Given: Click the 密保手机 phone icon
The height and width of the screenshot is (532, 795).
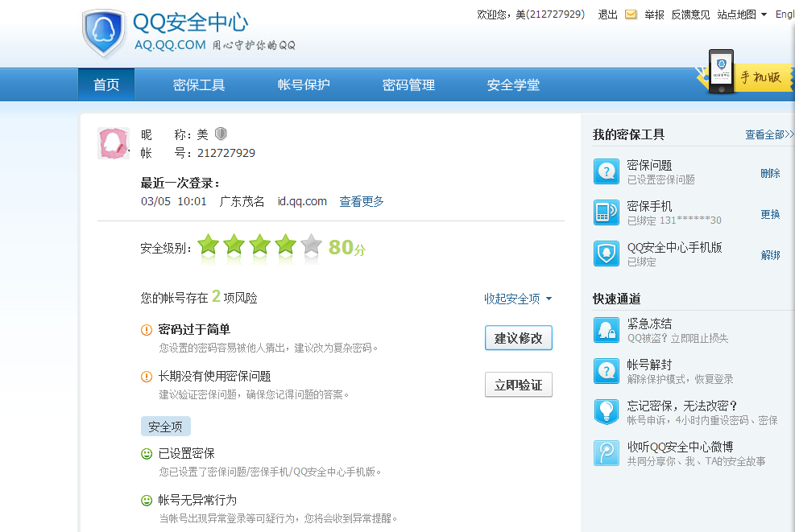Looking at the screenshot, I should tap(607, 212).
